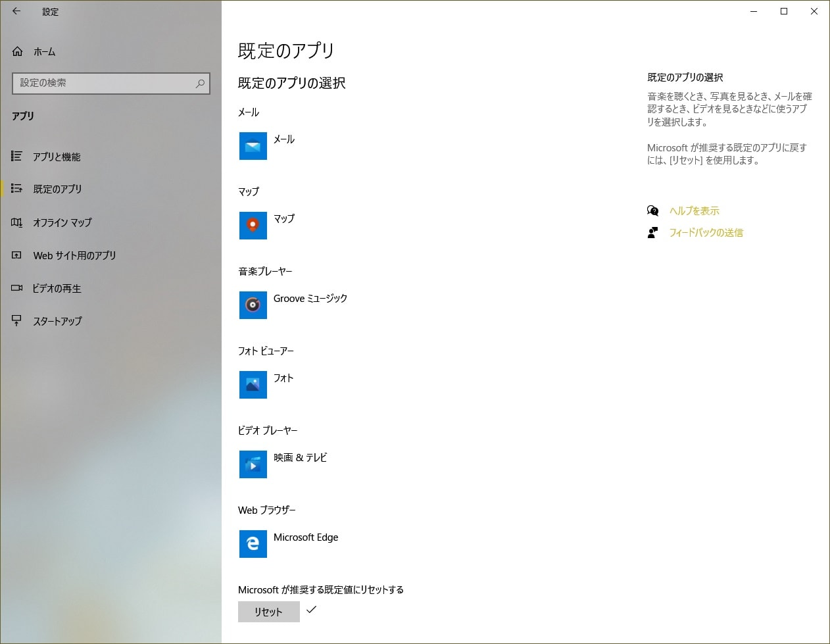The height and width of the screenshot is (644, 830).
Task: Open the ヘルプを表示 link
Action: [695, 211]
